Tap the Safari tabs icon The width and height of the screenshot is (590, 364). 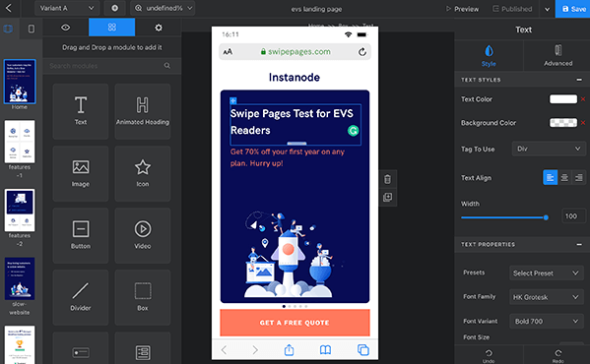(x=363, y=349)
